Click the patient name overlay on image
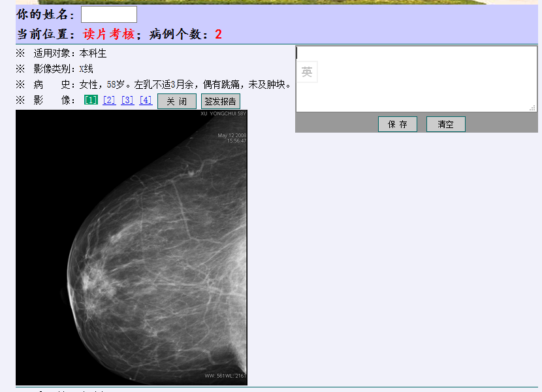This screenshot has width=542, height=392. [x=223, y=114]
